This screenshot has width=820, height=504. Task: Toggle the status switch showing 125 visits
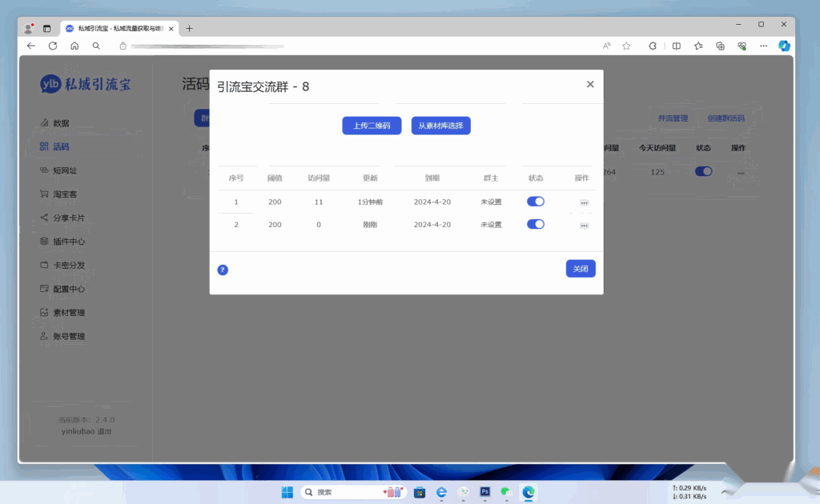(x=703, y=170)
